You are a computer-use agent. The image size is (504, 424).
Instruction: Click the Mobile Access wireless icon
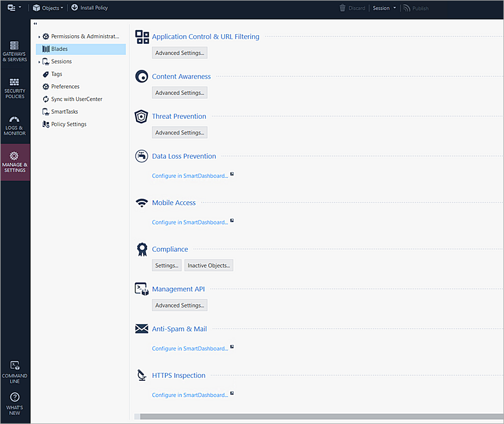tap(141, 202)
